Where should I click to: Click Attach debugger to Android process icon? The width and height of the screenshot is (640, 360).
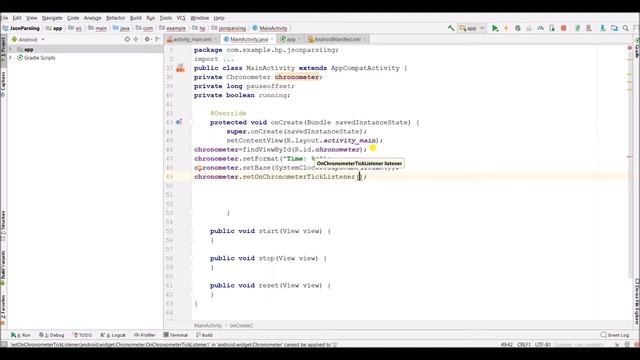(552, 28)
